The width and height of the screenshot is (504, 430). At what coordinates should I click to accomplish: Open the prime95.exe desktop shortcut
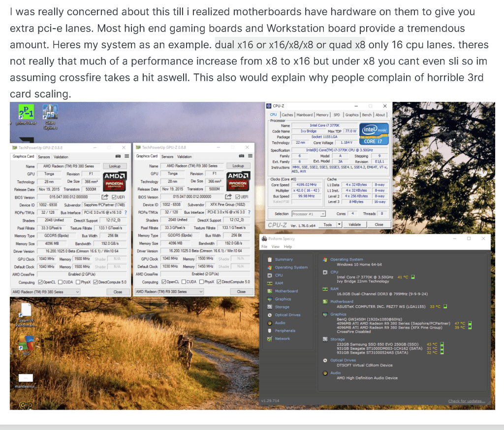(x=26, y=114)
